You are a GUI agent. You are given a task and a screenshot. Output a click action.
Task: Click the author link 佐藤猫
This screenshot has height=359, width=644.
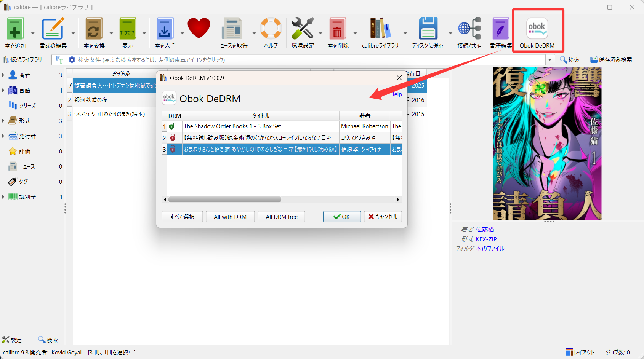pyautogui.click(x=485, y=230)
